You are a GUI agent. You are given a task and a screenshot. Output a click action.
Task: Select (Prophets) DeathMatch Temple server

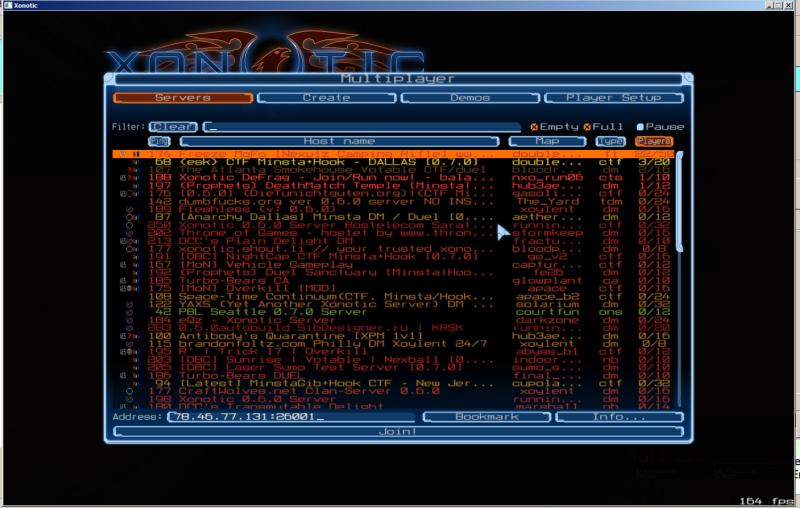(393, 185)
